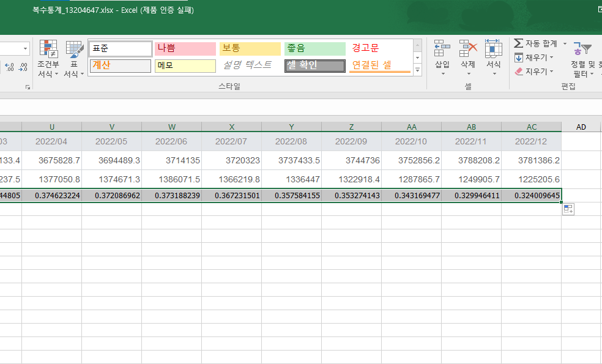Select column AD header
The width and height of the screenshot is (602, 364).
[581, 127]
